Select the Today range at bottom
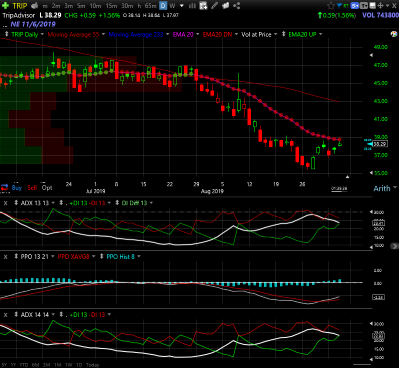This screenshot has height=368, width=399. (92, 365)
